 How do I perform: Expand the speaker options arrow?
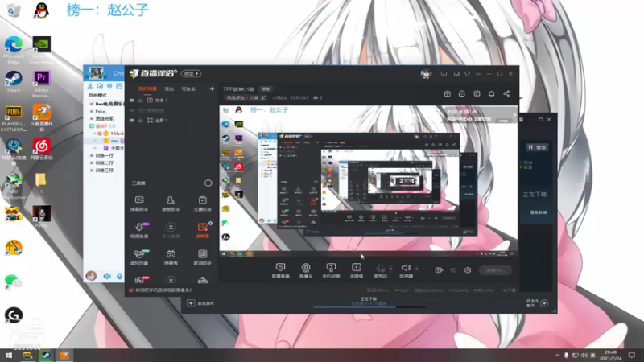click(x=416, y=269)
